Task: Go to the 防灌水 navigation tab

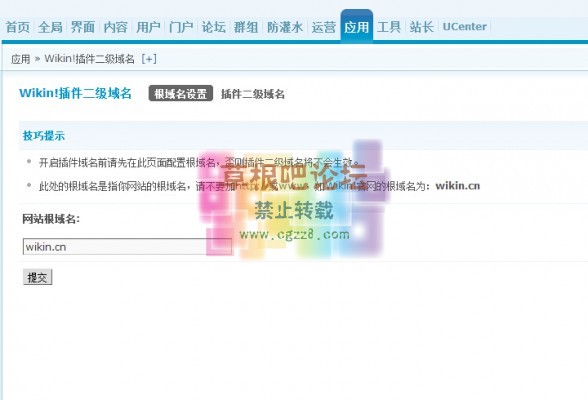Action: 285,27
